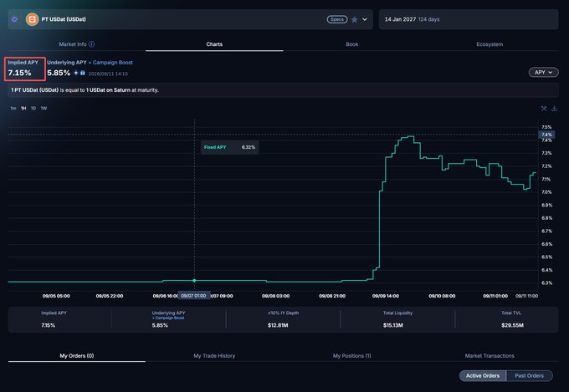Favorite this market with the star icon

355,19
